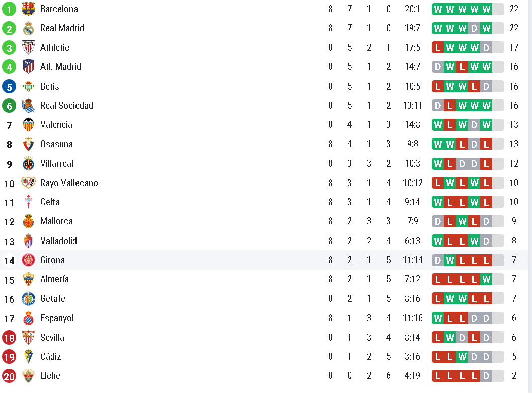Open the Real Sociedad team link

click(x=66, y=106)
